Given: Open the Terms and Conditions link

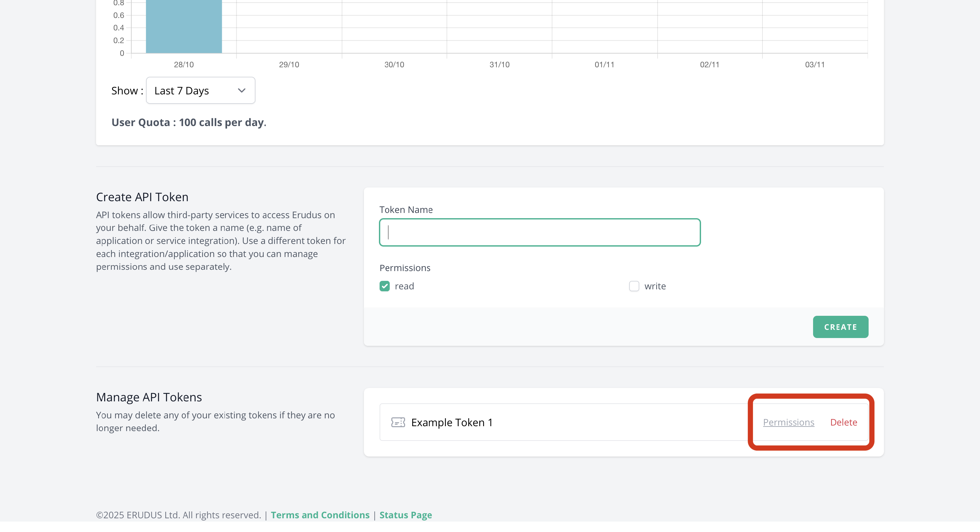Looking at the screenshot, I should [x=320, y=515].
